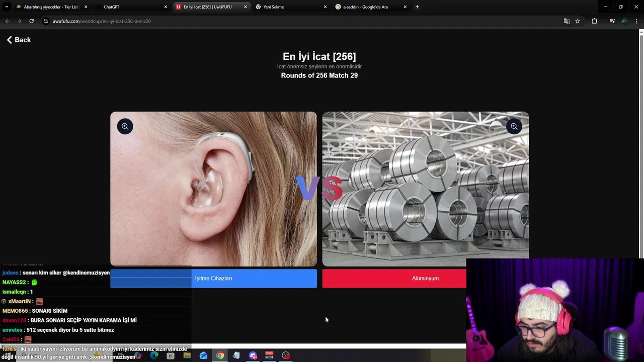
Task: Close the Yeni Sekme tab
Action: [325, 7]
